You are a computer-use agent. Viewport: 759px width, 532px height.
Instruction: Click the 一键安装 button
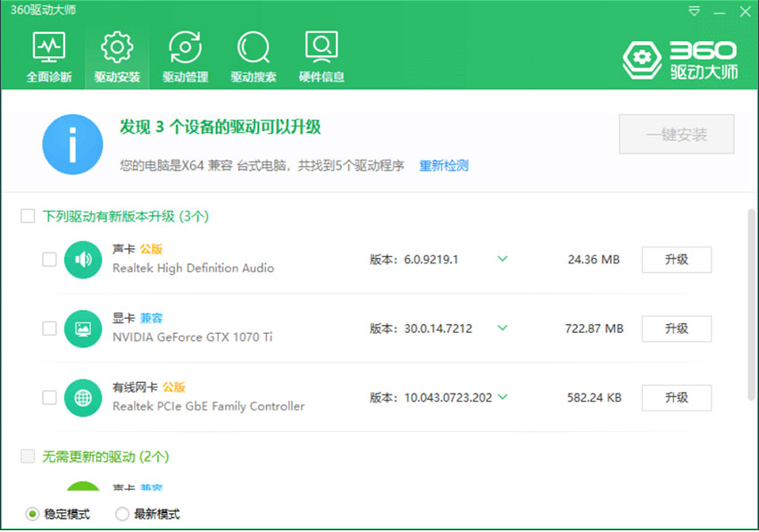pyautogui.click(x=677, y=134)
